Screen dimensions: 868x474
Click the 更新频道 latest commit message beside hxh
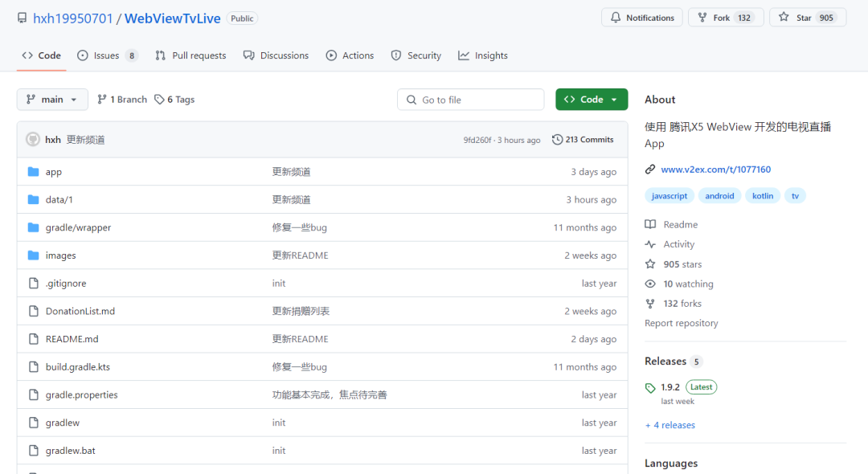(86, 139)
